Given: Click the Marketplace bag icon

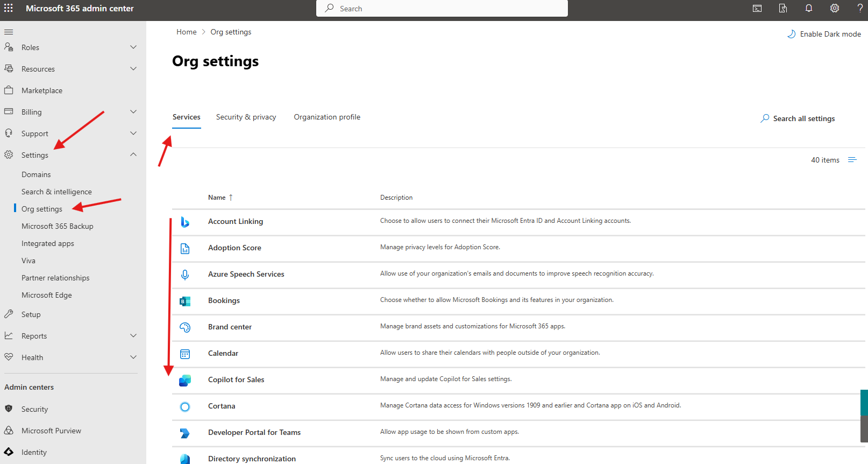Looking at the screenshot, I should tap(9, 90).
